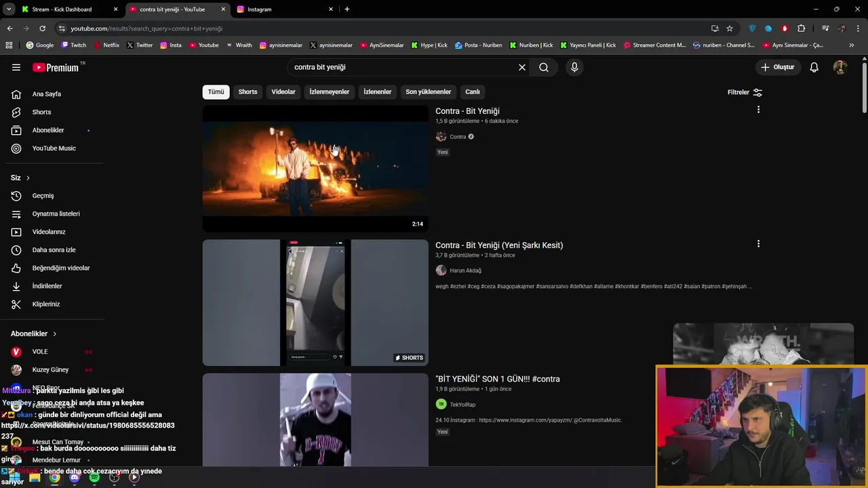Select the İzlenenler filter chip
The height and width of the screenshot is (488, 868).
(x=378, y=91)
